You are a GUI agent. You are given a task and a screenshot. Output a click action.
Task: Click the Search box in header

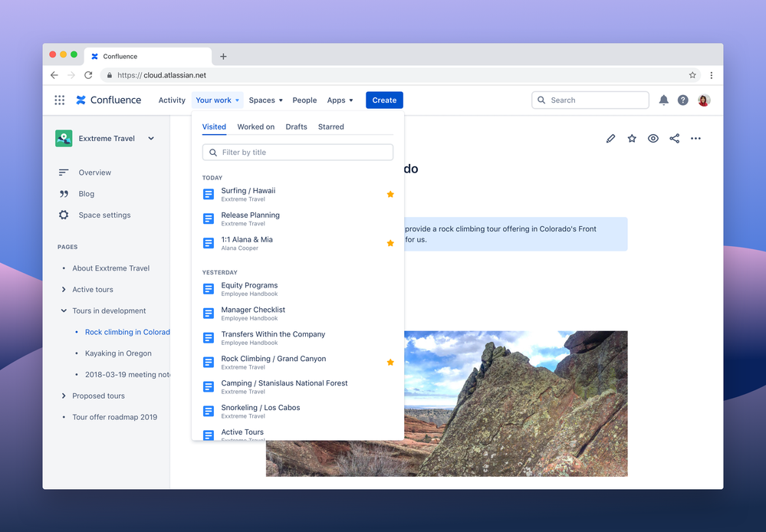[590, 100]
